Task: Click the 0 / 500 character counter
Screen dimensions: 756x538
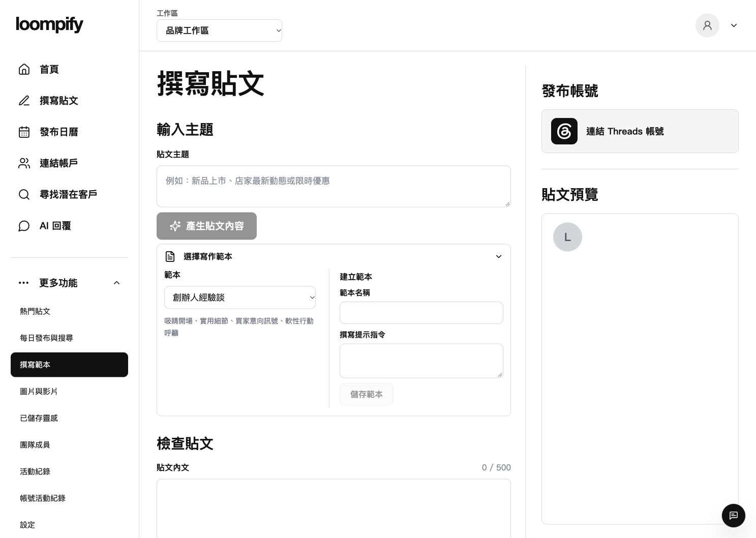Action: 496,467
